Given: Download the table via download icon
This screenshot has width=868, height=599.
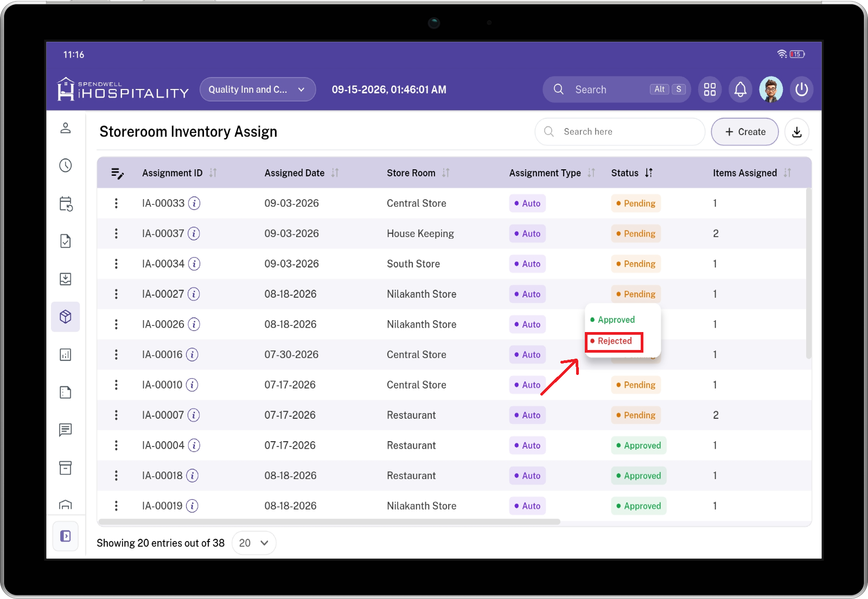Looking at the screenshot, I should pos(796,132).
